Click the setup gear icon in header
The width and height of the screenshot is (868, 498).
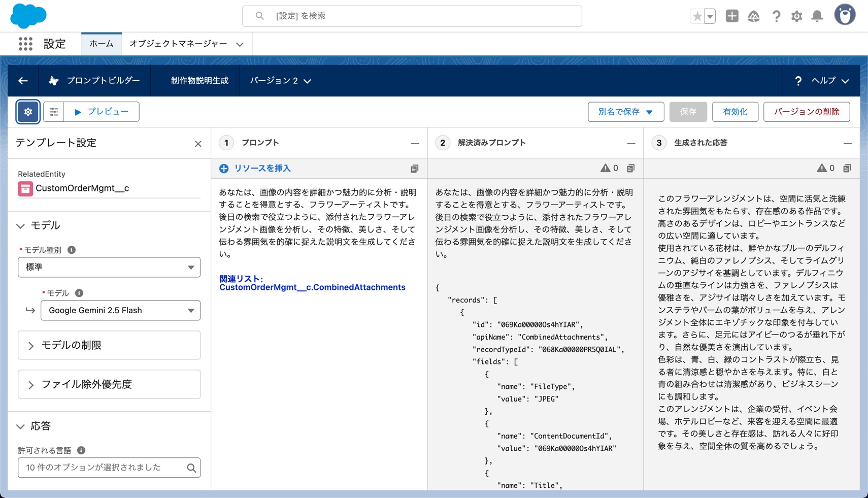click(796, 16)
